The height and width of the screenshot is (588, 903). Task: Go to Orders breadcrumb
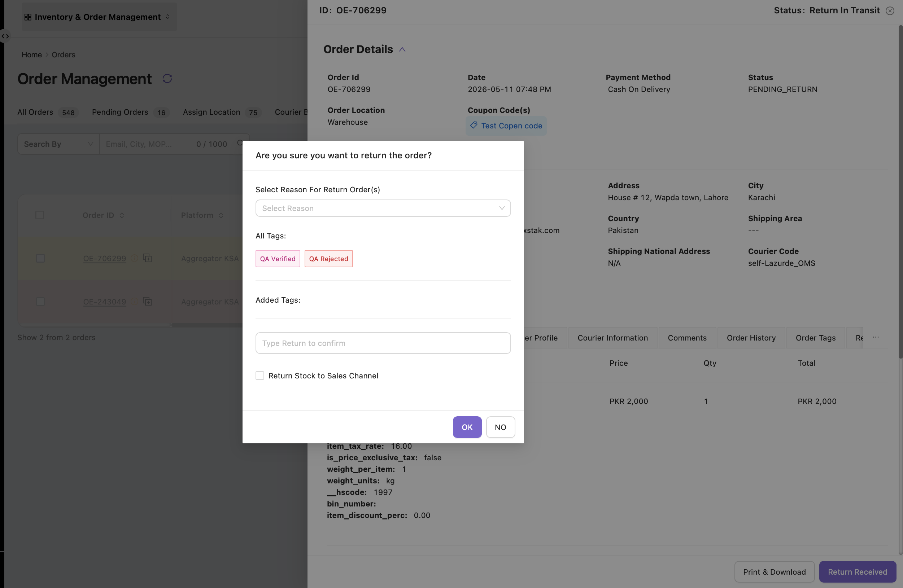pos(64,54)
